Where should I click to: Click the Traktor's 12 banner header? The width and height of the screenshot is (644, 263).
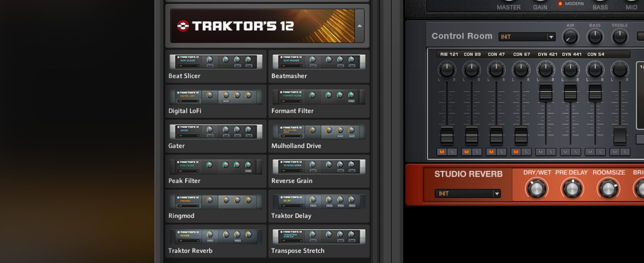coord(263,26)
